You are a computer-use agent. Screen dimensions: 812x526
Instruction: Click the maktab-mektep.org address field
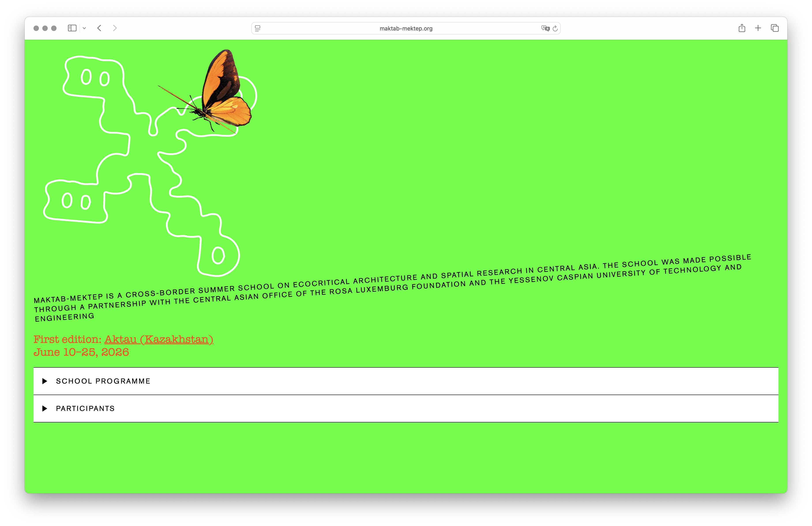pyautogui.click(x=406, y=28)
